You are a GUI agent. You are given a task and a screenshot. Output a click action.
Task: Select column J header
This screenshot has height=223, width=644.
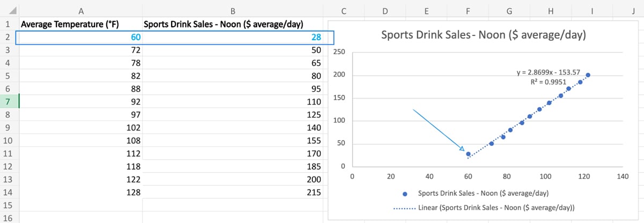coord(633,10)
